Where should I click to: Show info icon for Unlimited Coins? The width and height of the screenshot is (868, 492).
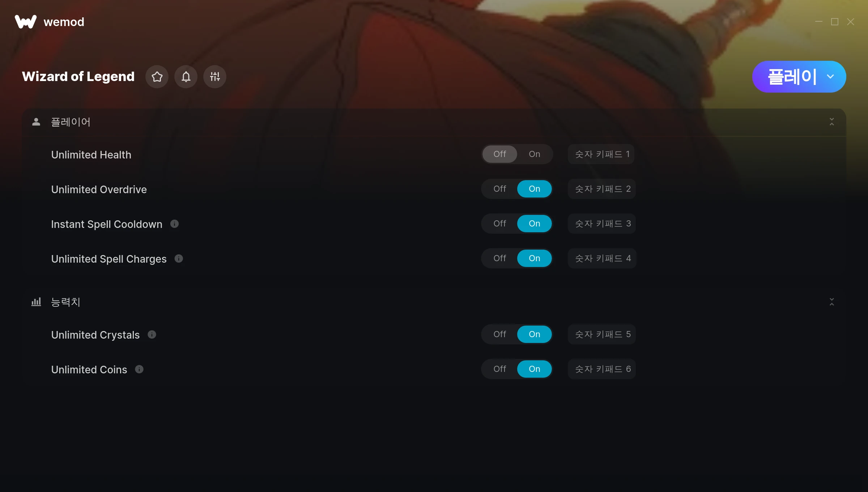139,369
